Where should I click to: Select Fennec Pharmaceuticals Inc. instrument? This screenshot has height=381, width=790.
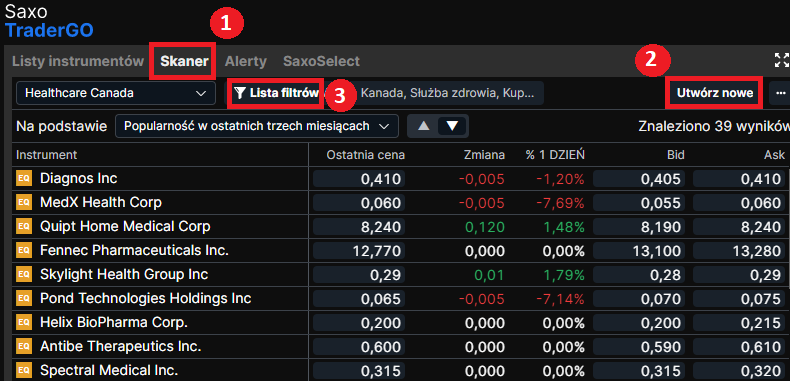pos(135,250)
